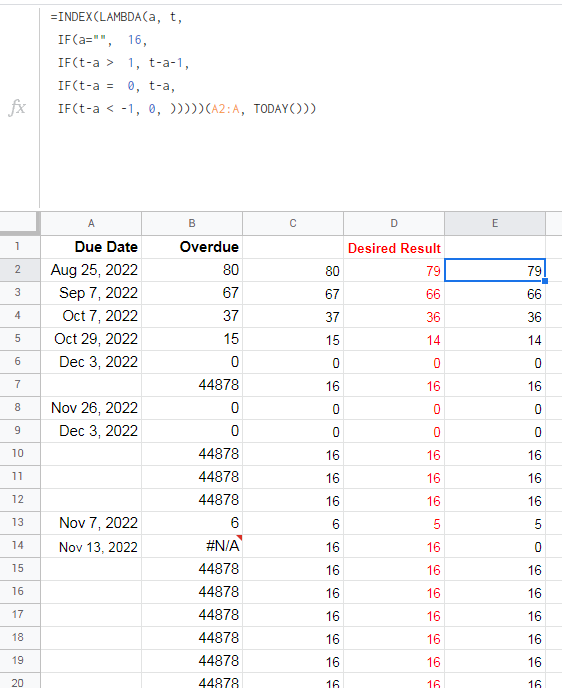
Task: Select column D header
Action: 394,223
